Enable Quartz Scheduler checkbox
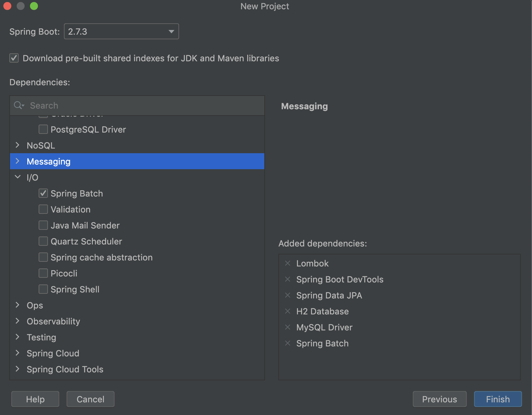 [x=43, y=241]
